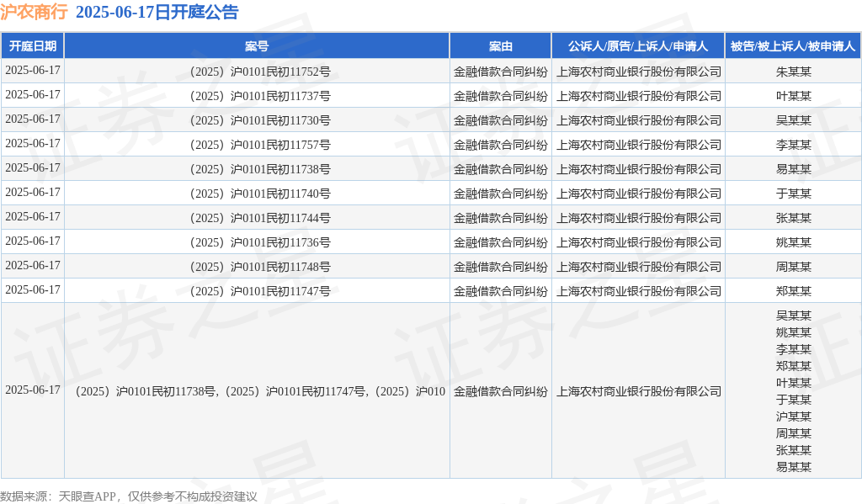
Task: Click 吴某某 in the 11730号 row
Action: click(x=793, y=120)
